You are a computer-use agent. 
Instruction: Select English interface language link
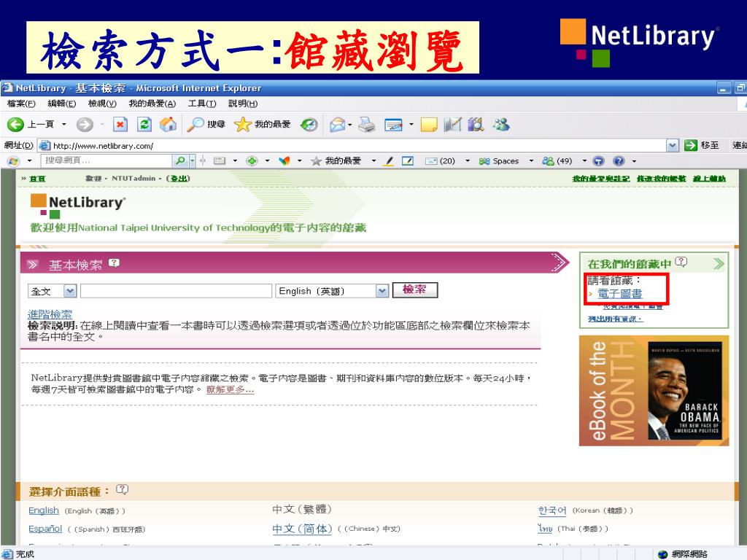pyautogui.click(x=44, y=510)
